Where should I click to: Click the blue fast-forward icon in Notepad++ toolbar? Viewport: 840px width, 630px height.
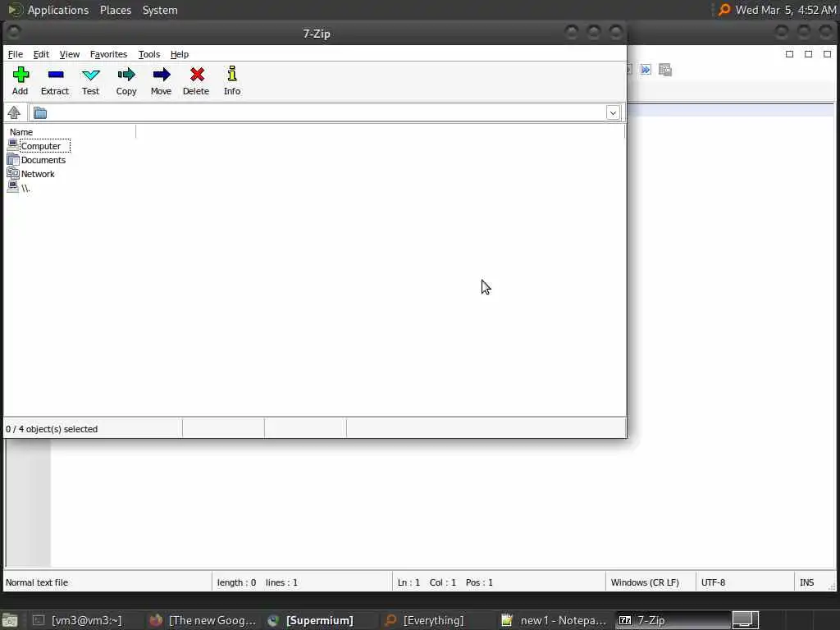click(646, 70)
